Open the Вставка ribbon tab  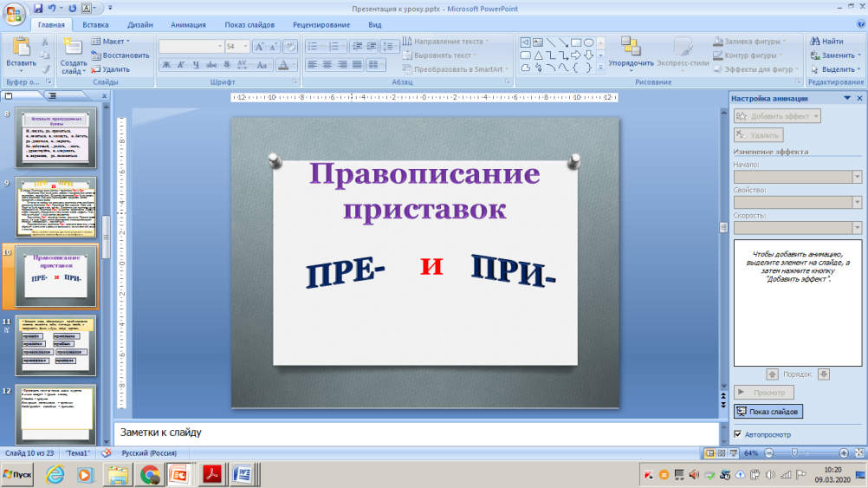pyautogui.click(x=95, y=25)
